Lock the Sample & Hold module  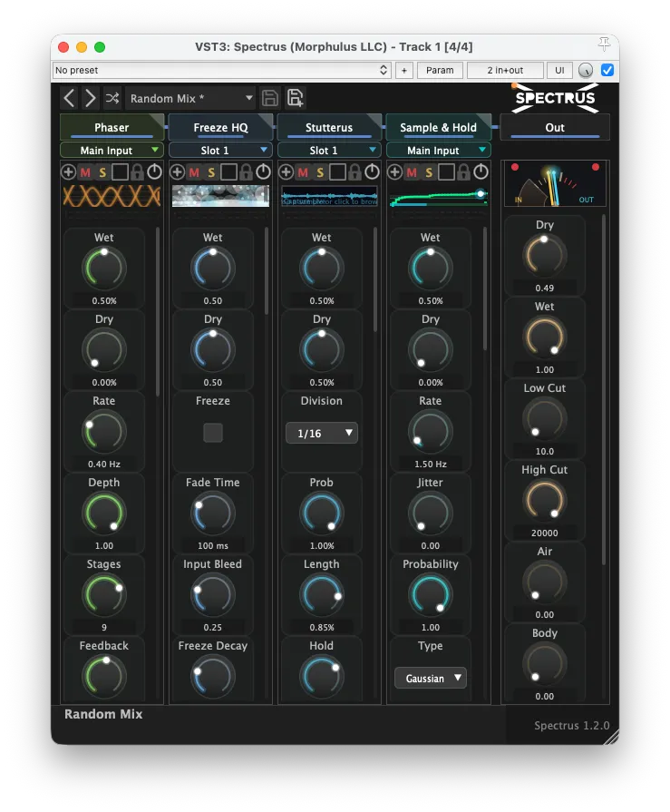463,172
